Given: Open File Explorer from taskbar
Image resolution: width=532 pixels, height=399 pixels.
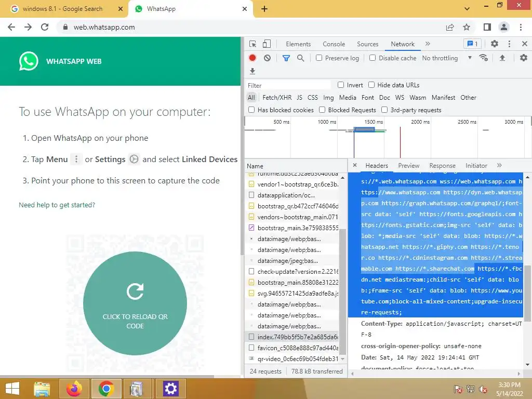Looking at the screenshot, I should tap(42, 389).
